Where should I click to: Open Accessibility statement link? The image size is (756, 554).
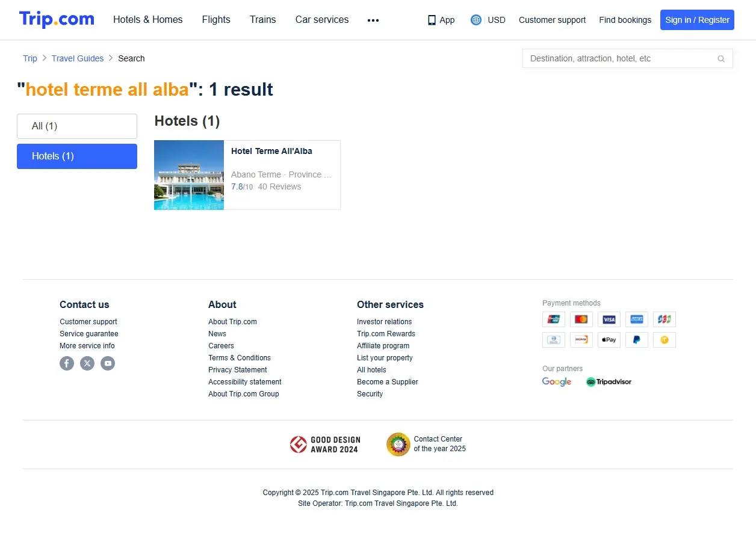pos(245,382)
